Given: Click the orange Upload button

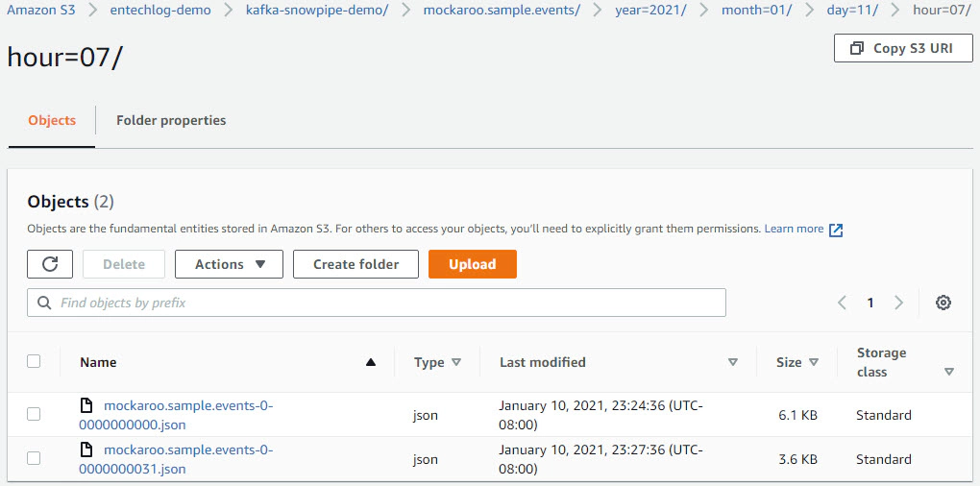Looking at the screenshot, I should click(x=473, y=264).
